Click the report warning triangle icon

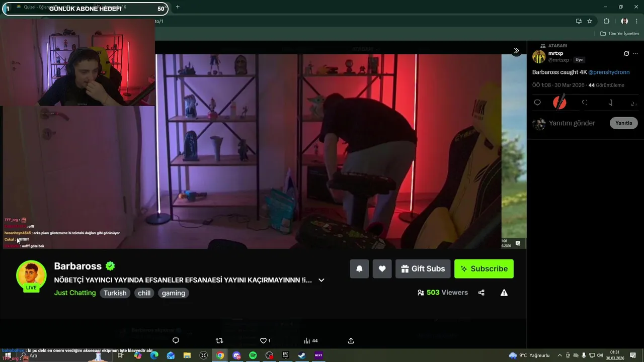tap(504, 293)
